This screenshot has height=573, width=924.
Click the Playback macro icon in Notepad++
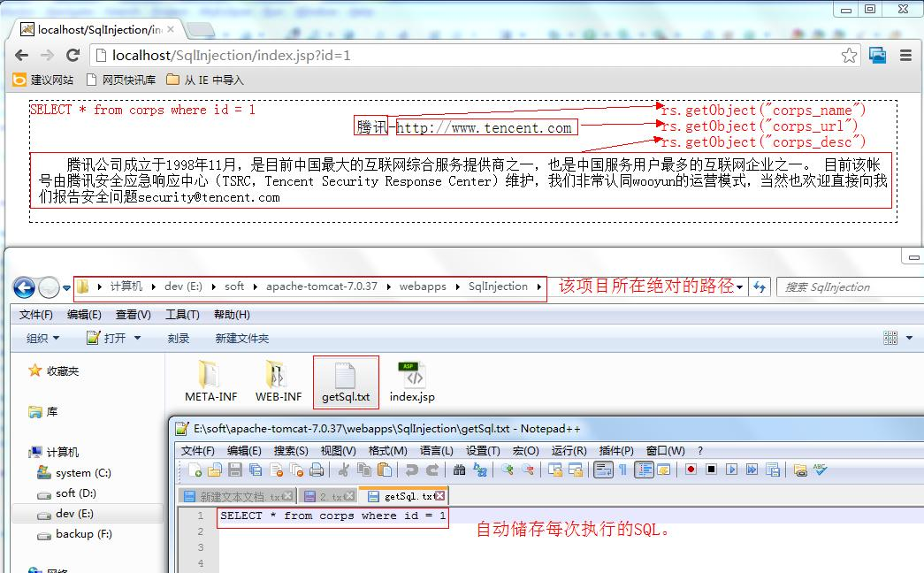(x=732, y=470)
